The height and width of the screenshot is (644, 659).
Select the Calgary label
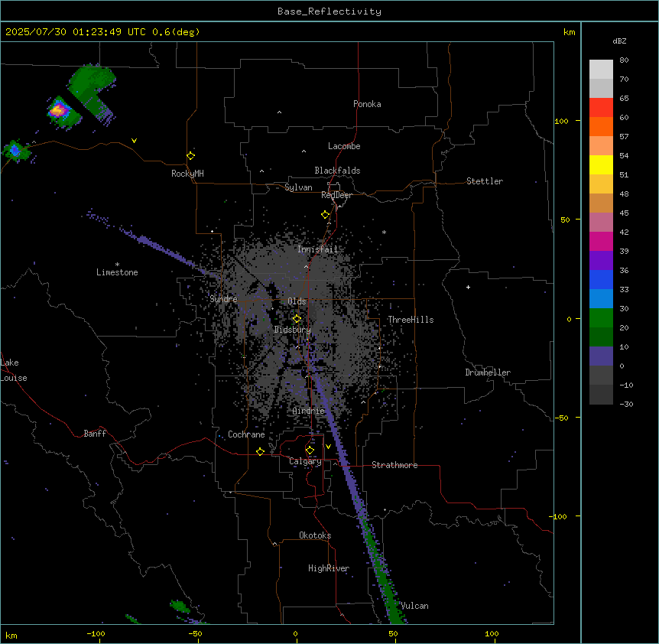point(305,461)
